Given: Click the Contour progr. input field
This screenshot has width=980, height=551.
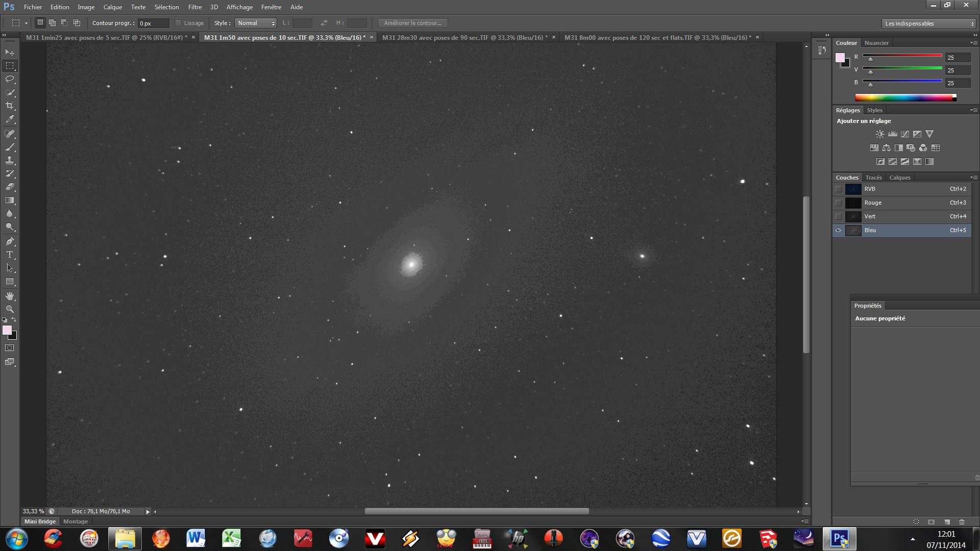Looking at the screenshot, I should tap(153, 23).
